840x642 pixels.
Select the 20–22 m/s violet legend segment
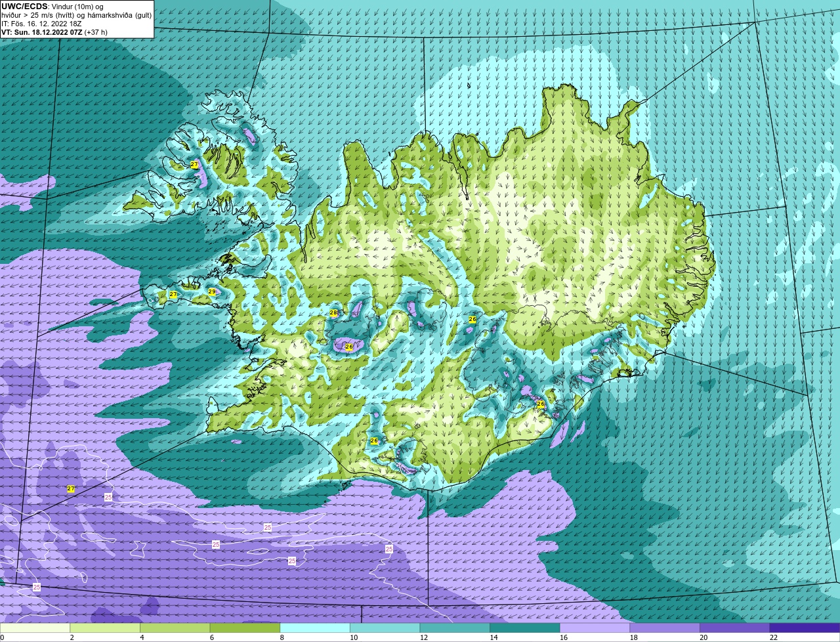click(x=735, y=628)
